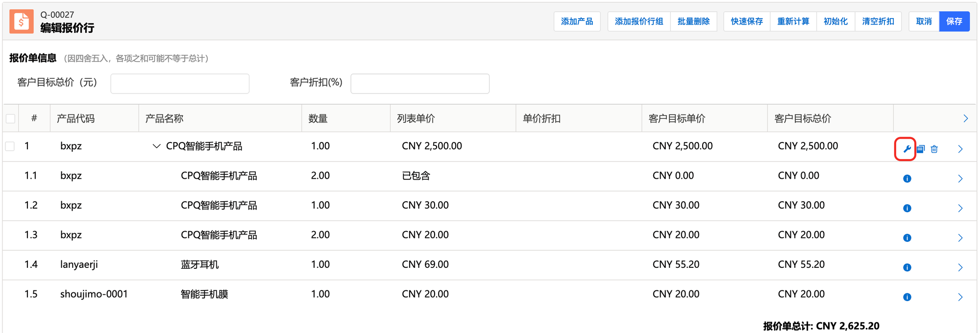Image resolution: width=980 pixels, height=333 pixels.
Task: Collapse the CPQ智能手机产品 bundle row
Action: point(156,146)
